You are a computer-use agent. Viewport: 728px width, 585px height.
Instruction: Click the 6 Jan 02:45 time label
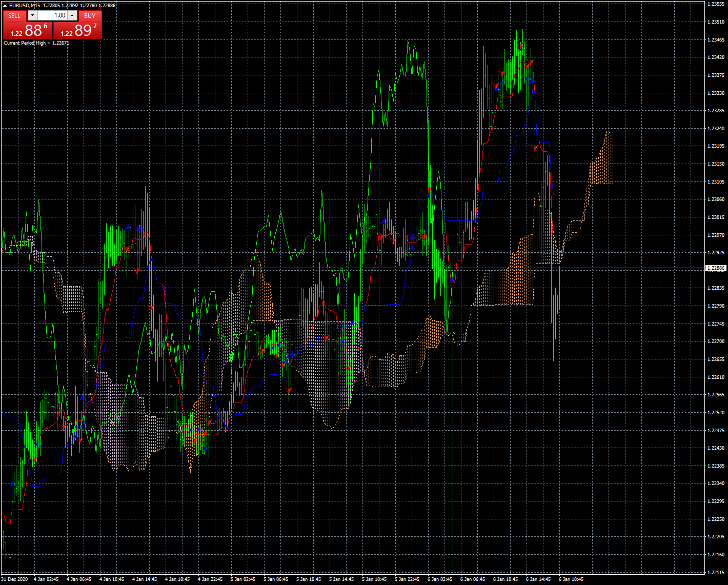440,579
